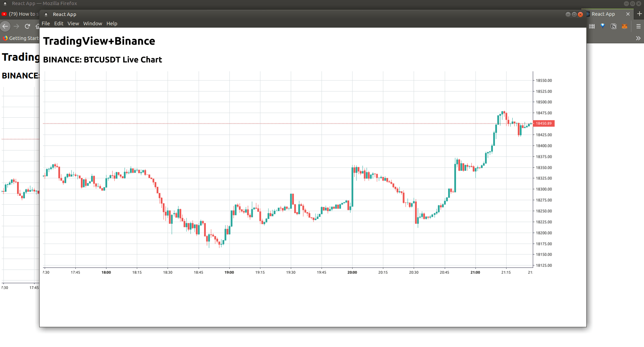
Task: Click the grid-pattern extension icon in toolbar
Action: click(x=592, y=26)
